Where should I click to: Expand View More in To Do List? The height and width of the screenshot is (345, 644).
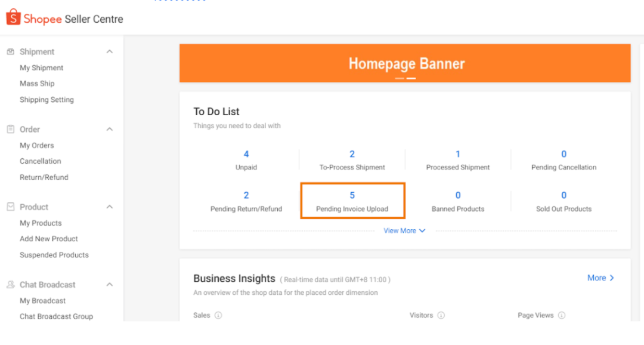tap(404, 230)
